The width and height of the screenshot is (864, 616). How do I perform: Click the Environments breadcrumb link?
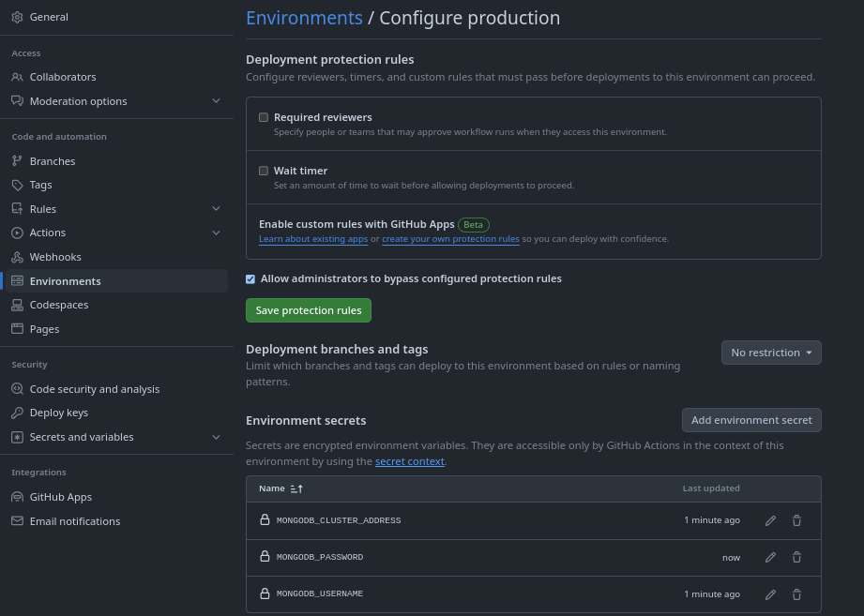tap(304, 18)
